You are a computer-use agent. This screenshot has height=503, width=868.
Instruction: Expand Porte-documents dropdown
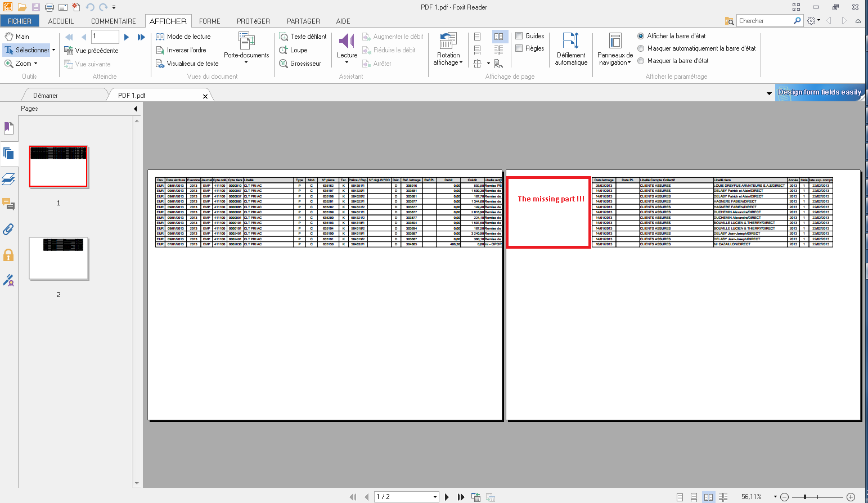246,62
